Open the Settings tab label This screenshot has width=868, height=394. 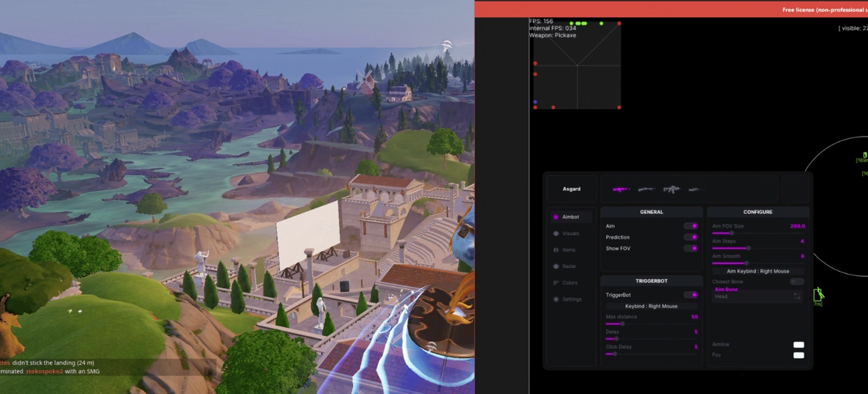(x=572, y=299)
